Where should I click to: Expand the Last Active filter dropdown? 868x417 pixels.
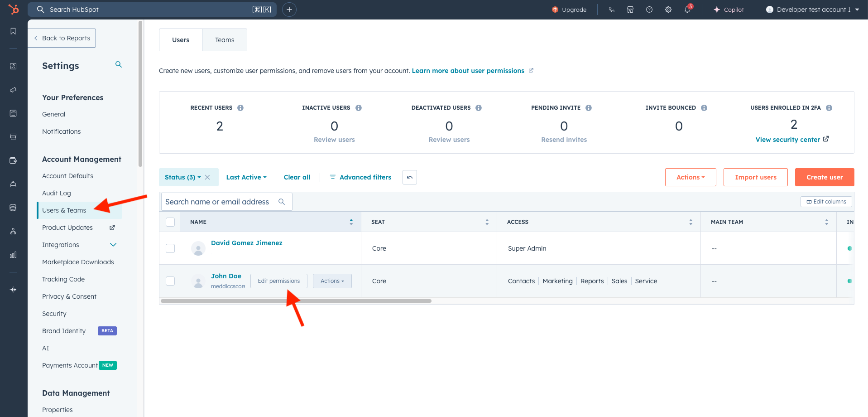246,177
